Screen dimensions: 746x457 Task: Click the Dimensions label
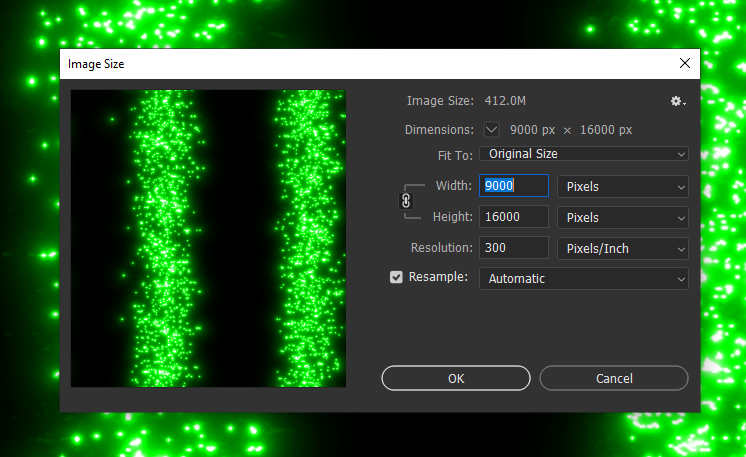click(x=439, y=130)
